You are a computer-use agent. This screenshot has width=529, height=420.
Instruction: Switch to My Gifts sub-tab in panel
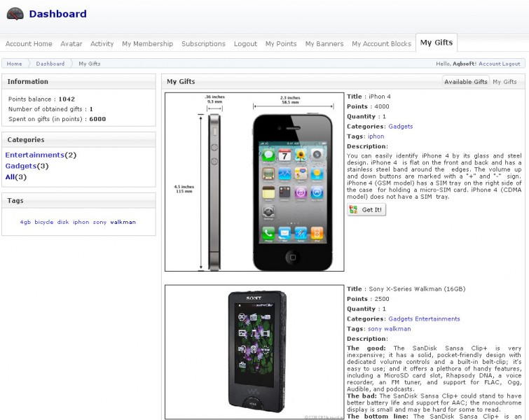pos(504,82)
